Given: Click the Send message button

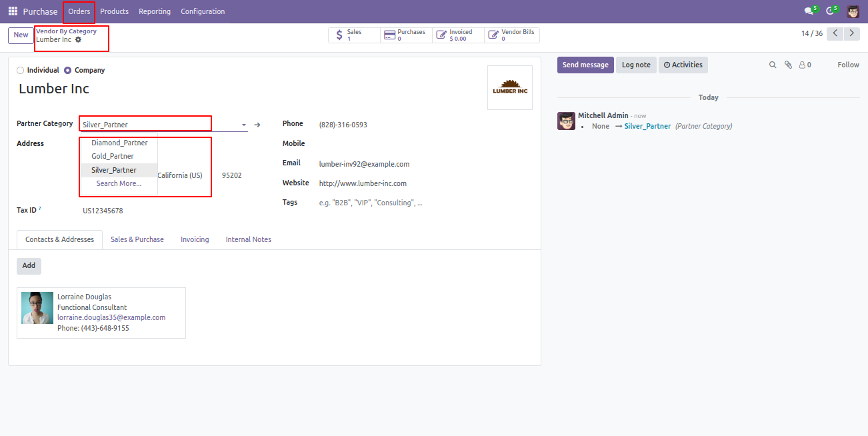Looking at the screenshot, I should coord(585,65).
